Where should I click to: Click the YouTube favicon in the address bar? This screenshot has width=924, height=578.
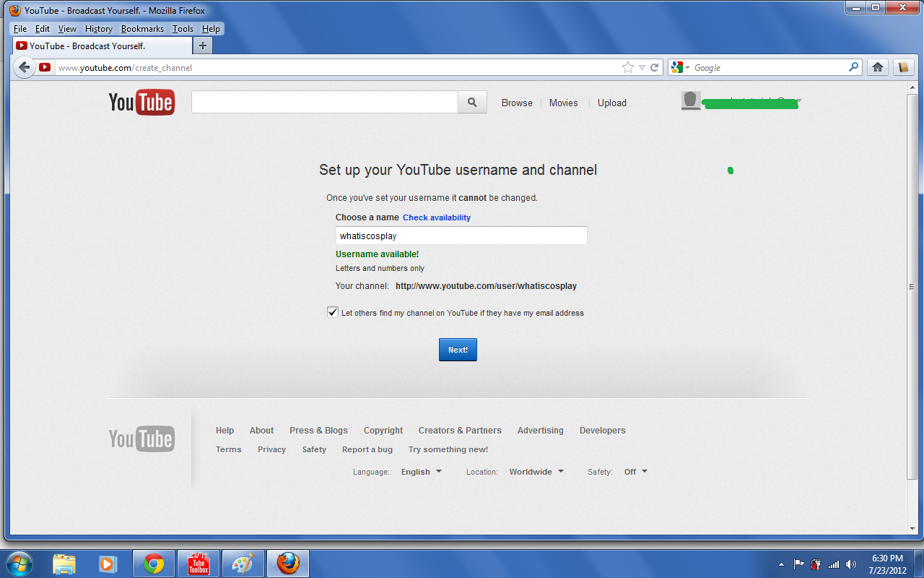[x=45, y=67]
